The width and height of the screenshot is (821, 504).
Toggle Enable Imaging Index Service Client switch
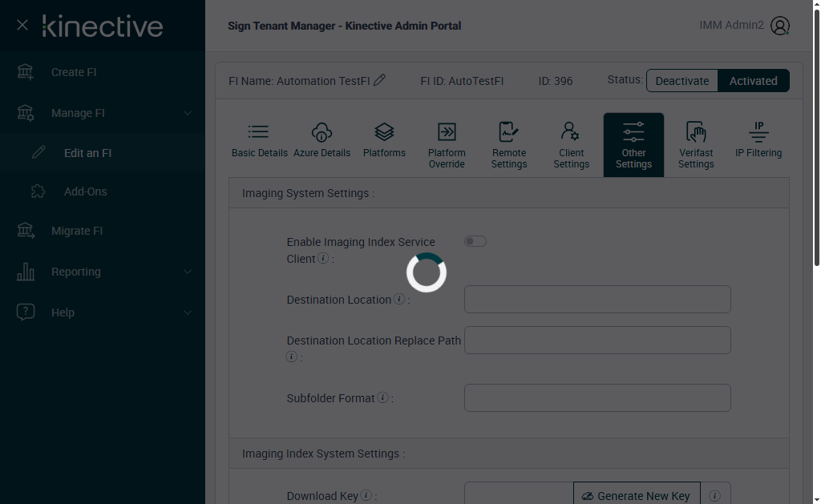coord(475,241)
